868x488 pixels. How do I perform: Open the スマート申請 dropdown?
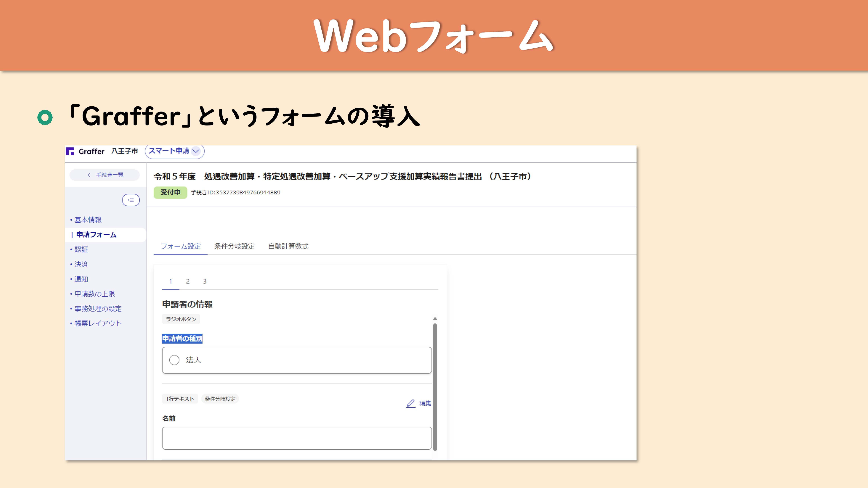[x=174, y=151]
